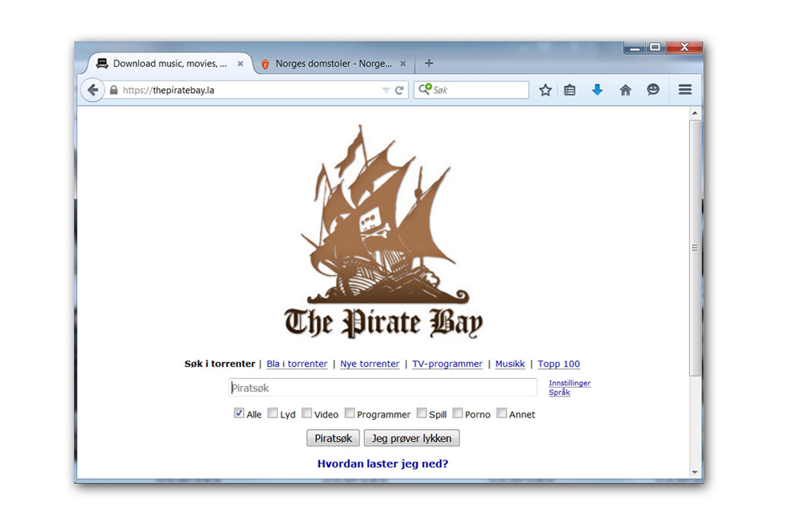Open the hamburger menu
The height and width of the screenshot is (532, 790).
[685, 90]
